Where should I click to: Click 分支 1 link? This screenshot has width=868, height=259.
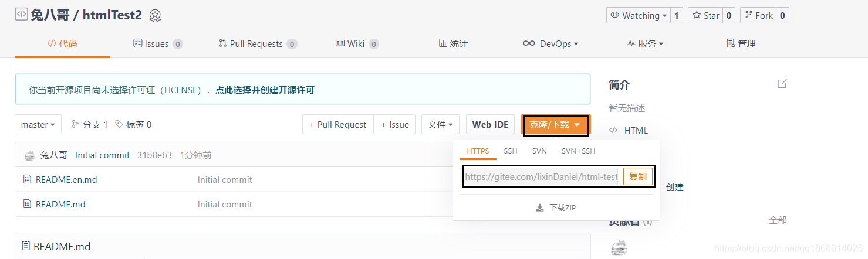pos(90,124)
